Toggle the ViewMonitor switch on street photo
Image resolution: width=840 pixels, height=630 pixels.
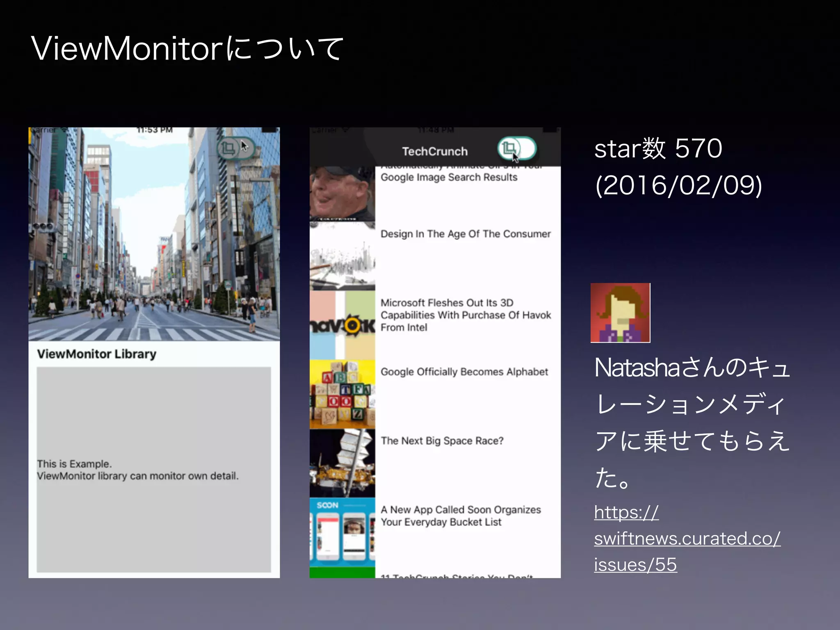click(x=236, y=148)
